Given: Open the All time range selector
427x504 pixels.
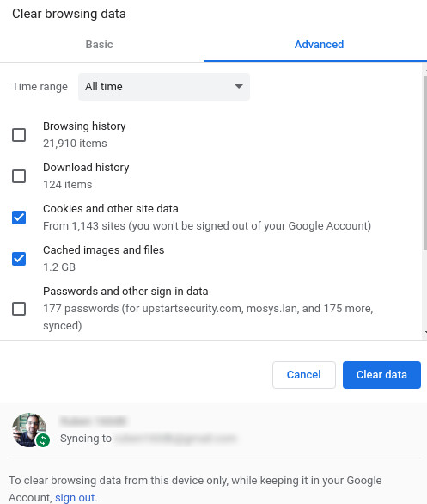Looking at the screenshot, I should 164,87.
